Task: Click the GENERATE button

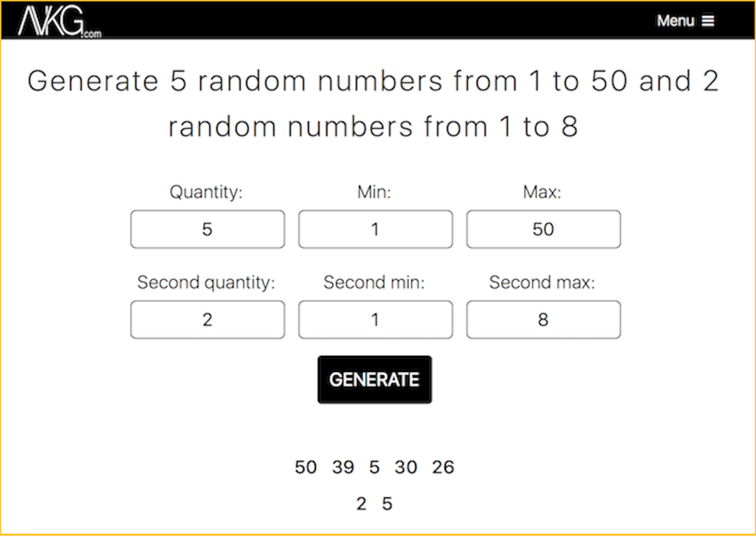Action: pos(375,380)
